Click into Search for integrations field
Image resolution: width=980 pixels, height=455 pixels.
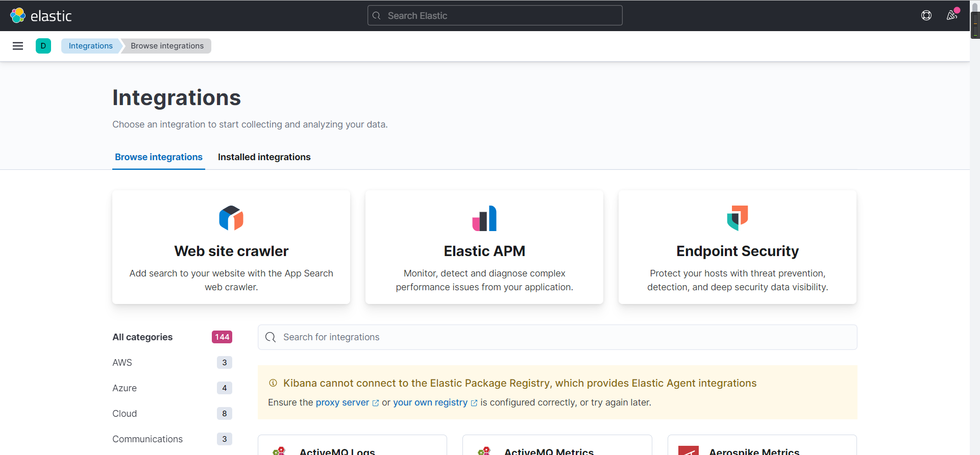click(557, 337)
